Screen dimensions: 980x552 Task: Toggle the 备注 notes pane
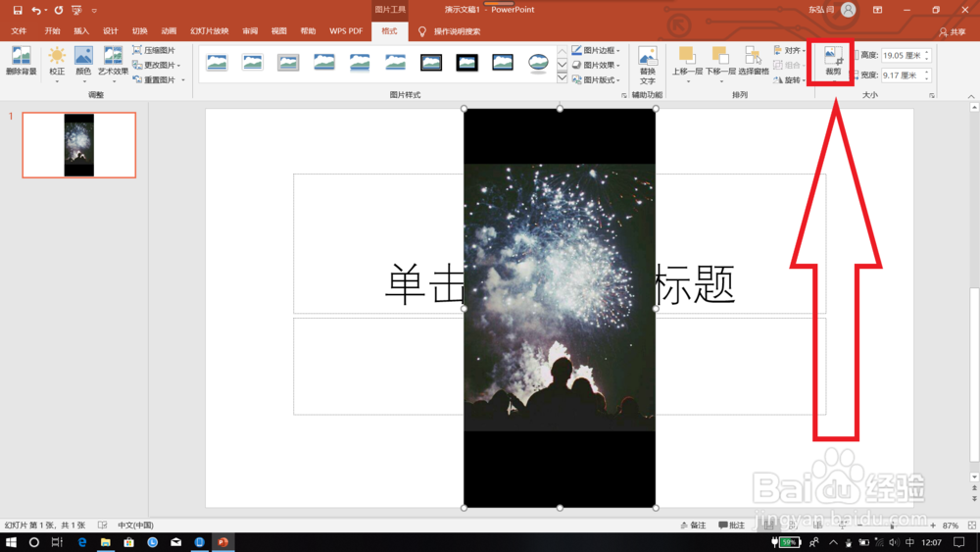point(693,526)
